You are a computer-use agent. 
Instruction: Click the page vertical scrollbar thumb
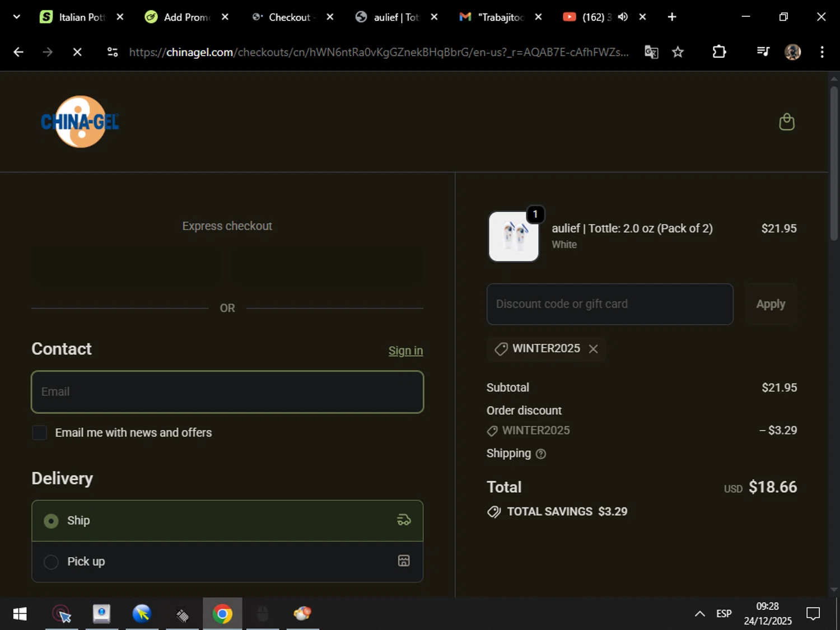click(834, 164)
